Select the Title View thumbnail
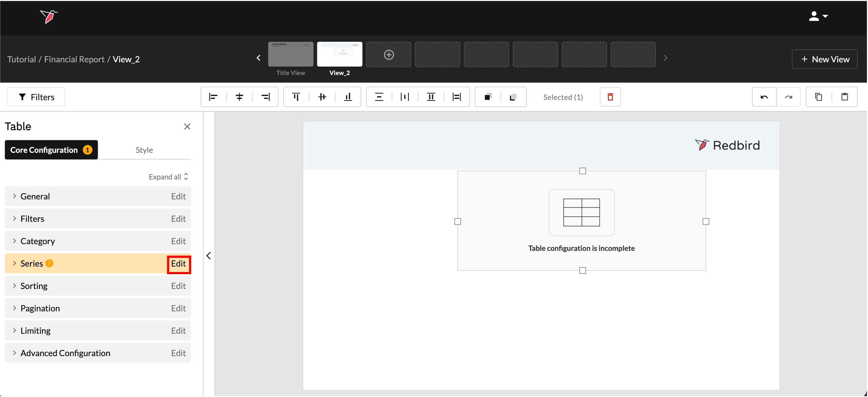This screenshot has height=397, width=868. [x=290, y=54]
